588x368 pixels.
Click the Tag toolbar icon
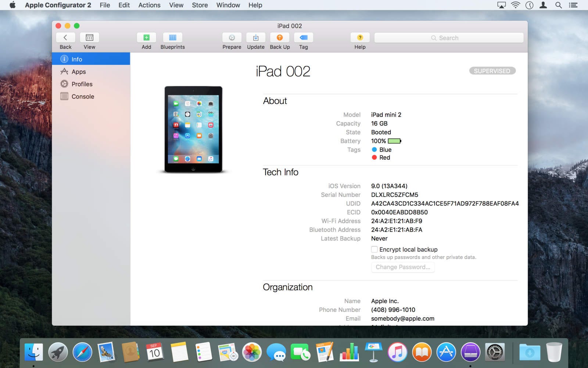coord(304,38)
